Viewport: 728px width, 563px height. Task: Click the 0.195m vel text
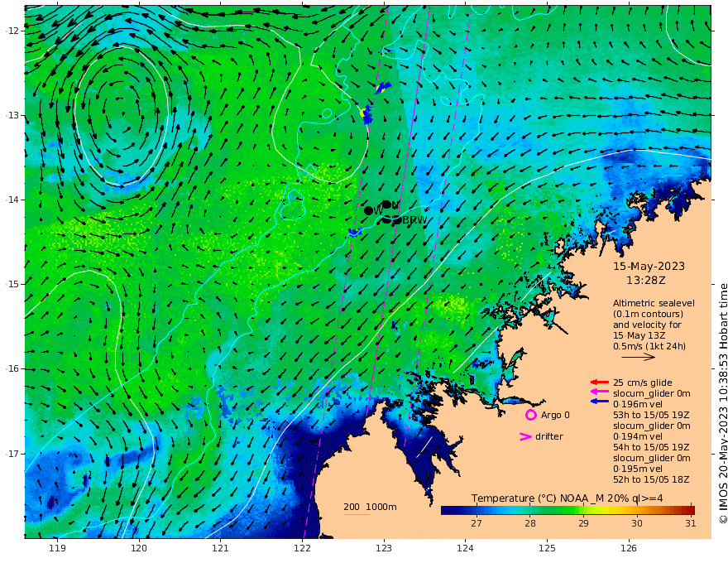tap(638, 469)
